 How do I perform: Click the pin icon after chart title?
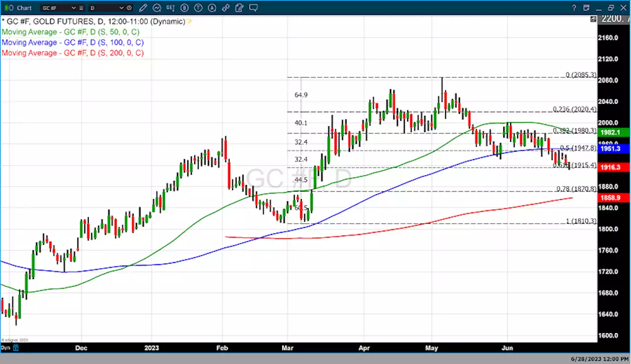(189, 22)
